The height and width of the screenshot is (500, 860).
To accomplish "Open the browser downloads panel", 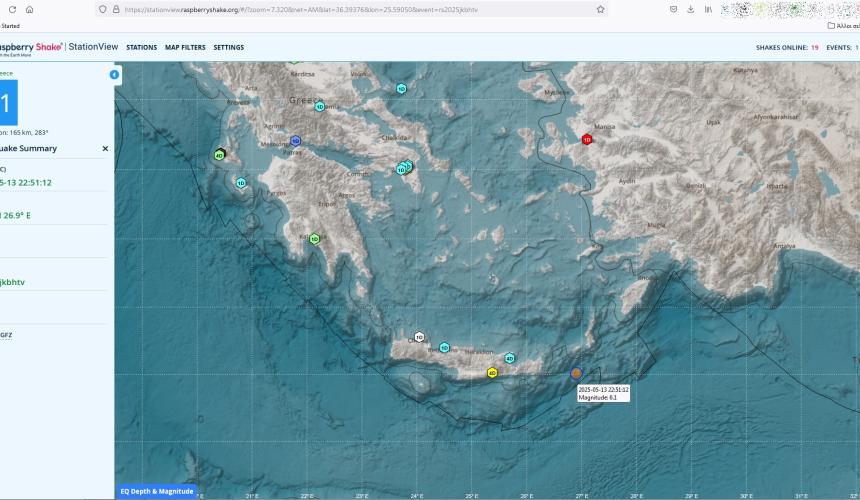I will (691, 9).
